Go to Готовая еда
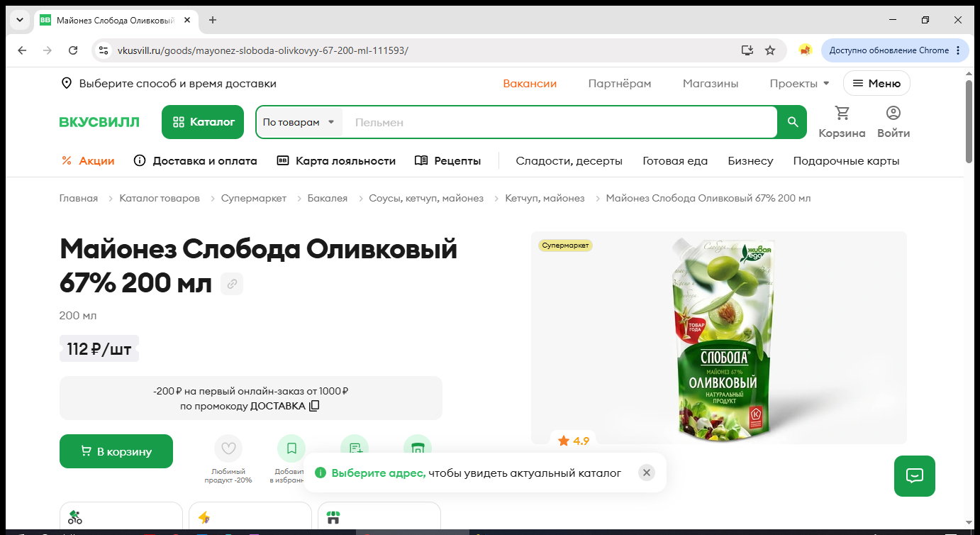This screenshot has width=980, height=535. tap(675, 161)
